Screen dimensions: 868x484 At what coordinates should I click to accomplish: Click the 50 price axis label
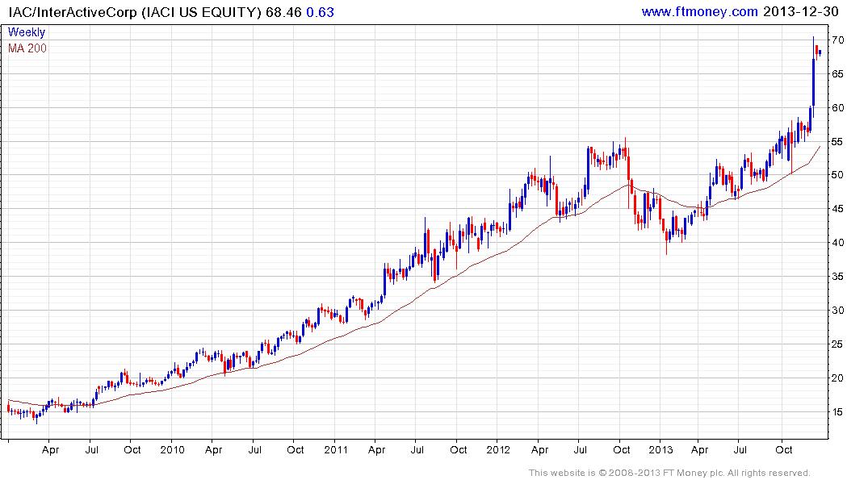tap(837, 175)
